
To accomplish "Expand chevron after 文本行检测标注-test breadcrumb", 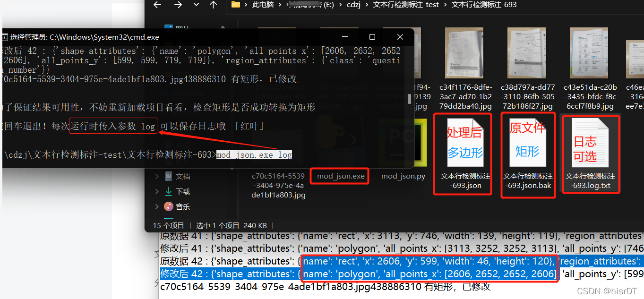I will point(445,5).
